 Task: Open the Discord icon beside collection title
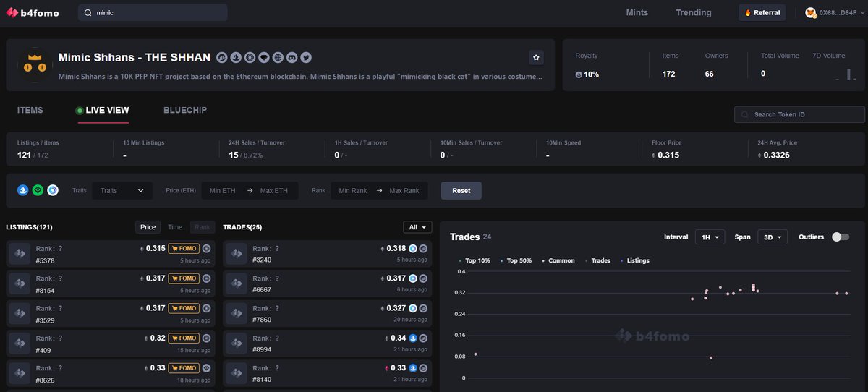[x=292, y=57]
